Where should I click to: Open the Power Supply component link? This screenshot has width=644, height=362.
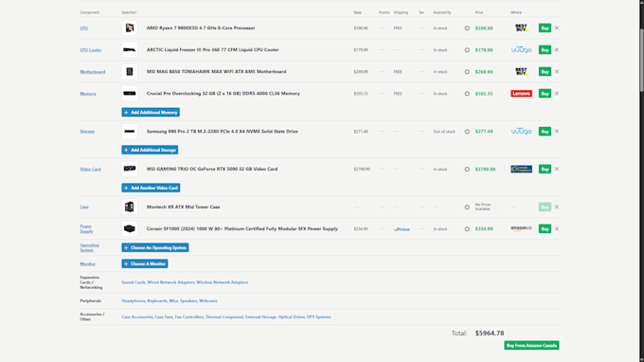click(x=86, y=229)
